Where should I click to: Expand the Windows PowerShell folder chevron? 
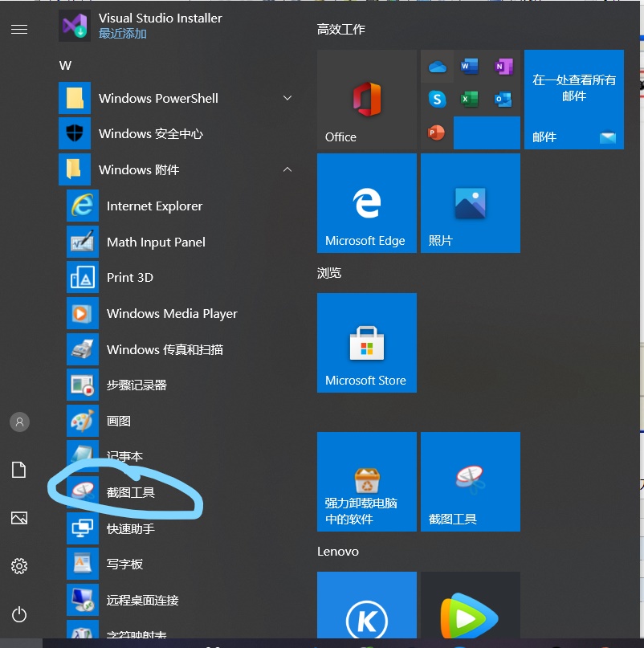287,98
